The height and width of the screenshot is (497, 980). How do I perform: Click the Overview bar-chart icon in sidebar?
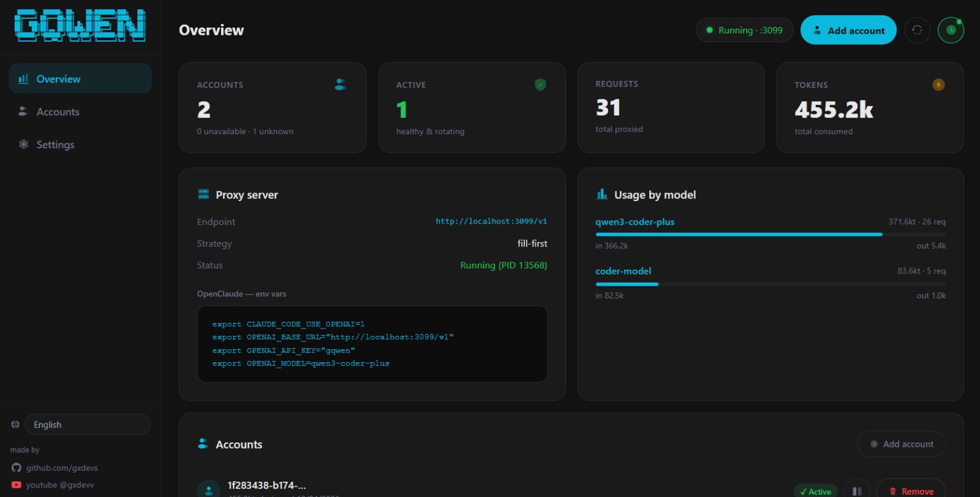point(23,78)
